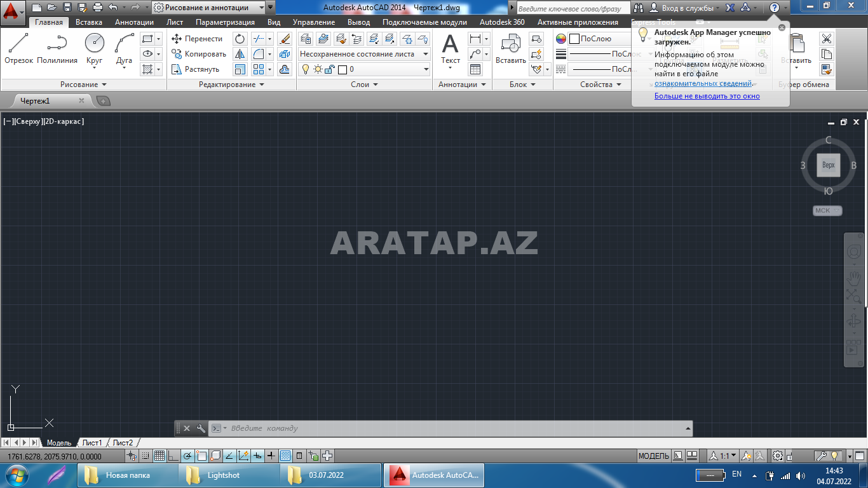Expand the Редактирование panel
The width and height of the screenshot is (868, 488).
click(231, 85)
